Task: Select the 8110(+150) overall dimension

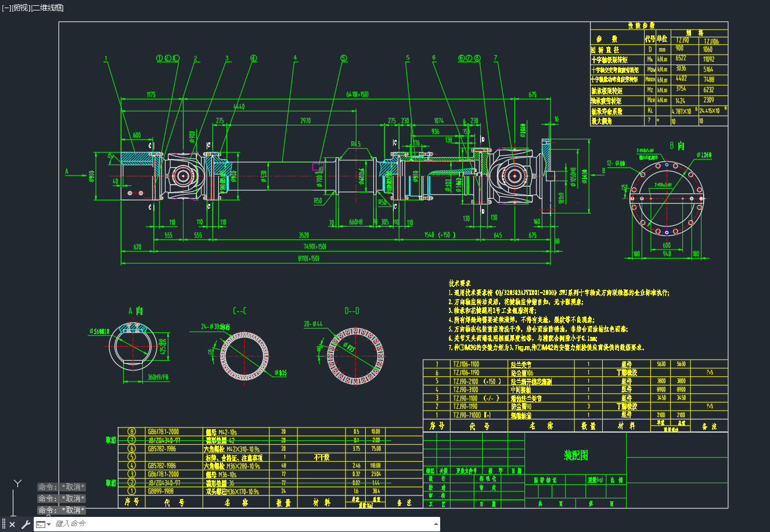Action: (x=308, y=259)
